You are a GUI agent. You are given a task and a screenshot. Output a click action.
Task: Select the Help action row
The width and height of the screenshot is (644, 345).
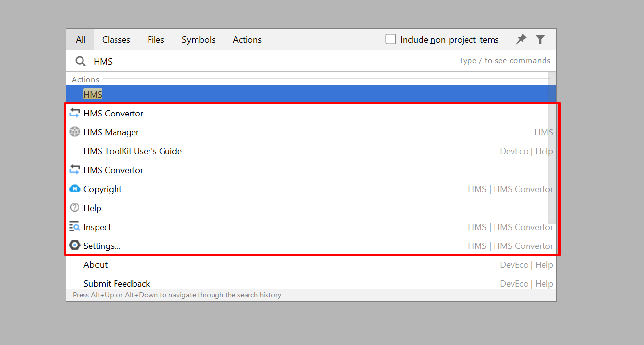coord(311,208)
